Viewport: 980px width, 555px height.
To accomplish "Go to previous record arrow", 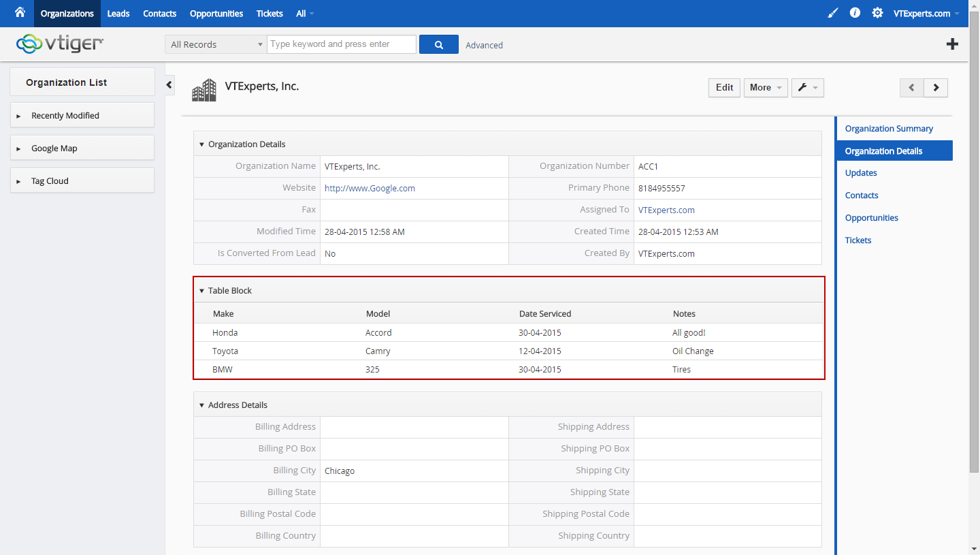I will click(912, 87).
